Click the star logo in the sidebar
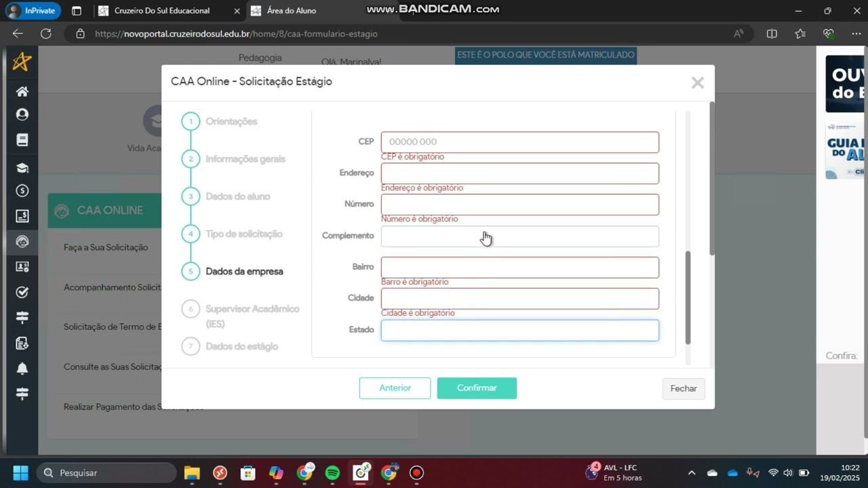Viewport: 868px width, 488px height. tap(22, 62)
